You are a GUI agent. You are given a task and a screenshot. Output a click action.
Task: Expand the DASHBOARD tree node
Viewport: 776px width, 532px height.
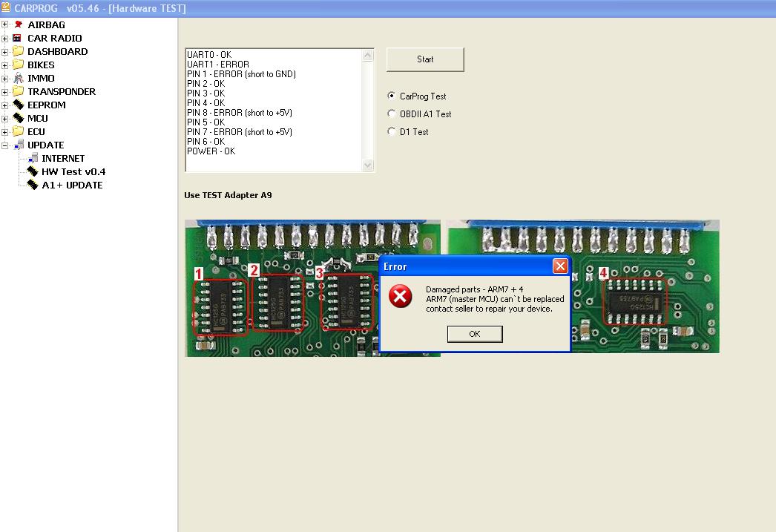click(5, 52)
